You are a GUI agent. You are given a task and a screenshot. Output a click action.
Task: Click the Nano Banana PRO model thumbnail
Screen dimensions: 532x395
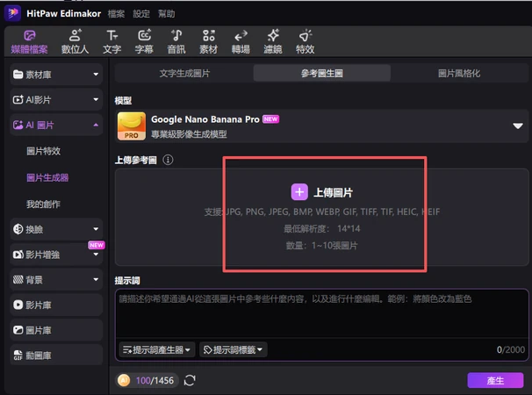pos(132,126)
